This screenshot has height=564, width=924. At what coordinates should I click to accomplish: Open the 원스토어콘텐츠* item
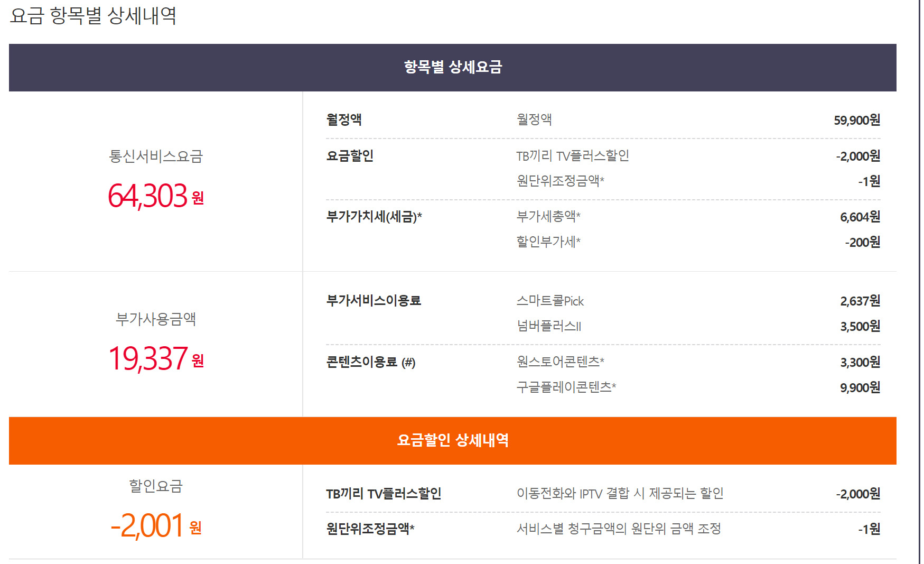point(559,362)
